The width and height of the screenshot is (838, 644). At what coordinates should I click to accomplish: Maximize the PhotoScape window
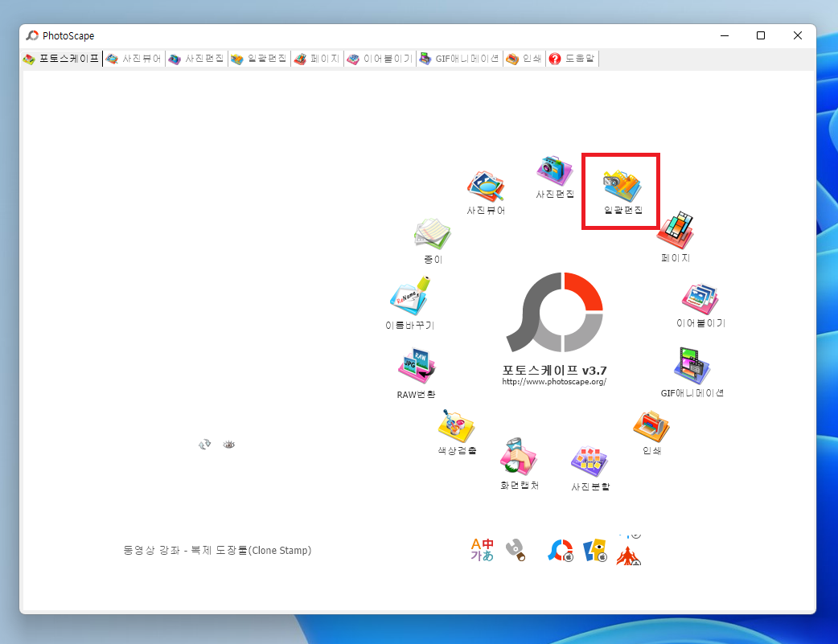point(761,35)
